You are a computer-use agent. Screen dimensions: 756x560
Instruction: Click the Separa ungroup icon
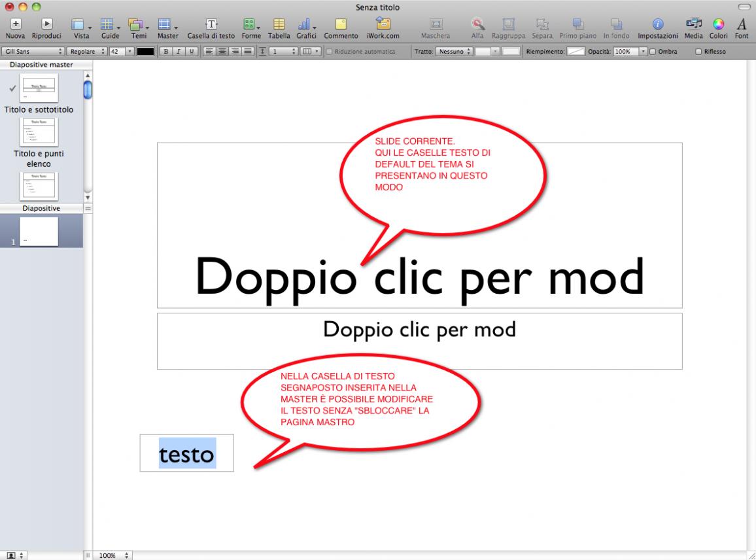[542, 24]
